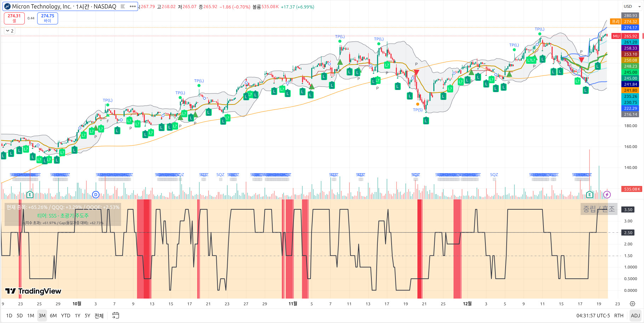Select the 1Y time range

(x=78, y=315)
